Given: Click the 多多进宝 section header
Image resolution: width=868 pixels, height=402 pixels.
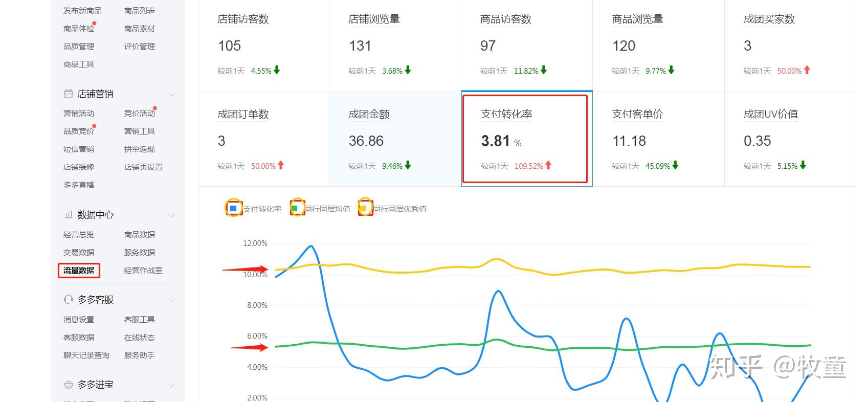Looking at the screenshot, I should click(x=96, y=385).
